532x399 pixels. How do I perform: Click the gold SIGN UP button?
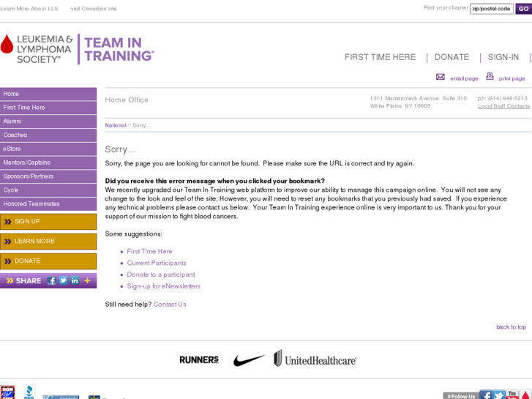48,221
